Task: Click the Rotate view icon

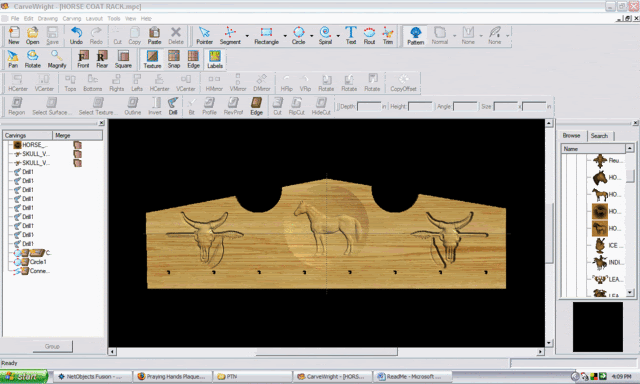Action: pos(33,59)
